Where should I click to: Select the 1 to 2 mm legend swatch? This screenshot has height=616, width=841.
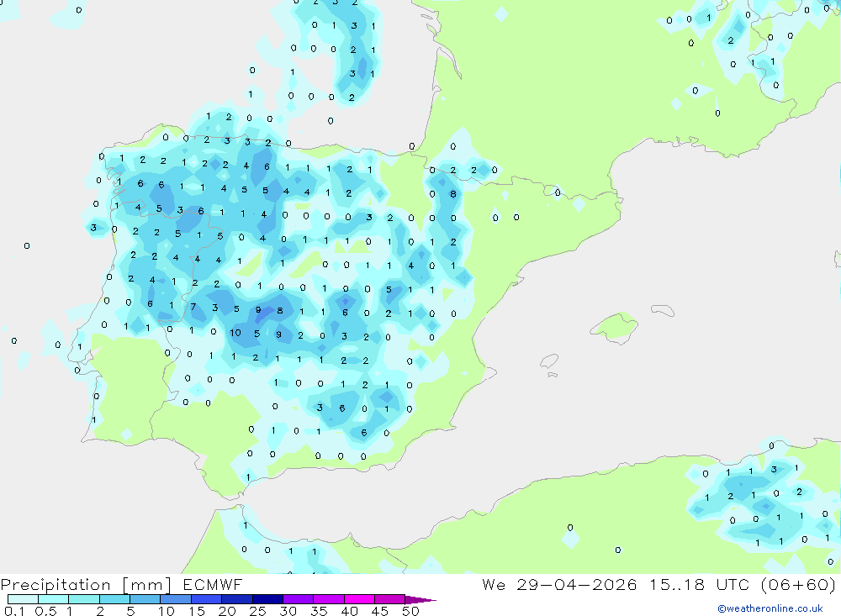pos(83,599)
